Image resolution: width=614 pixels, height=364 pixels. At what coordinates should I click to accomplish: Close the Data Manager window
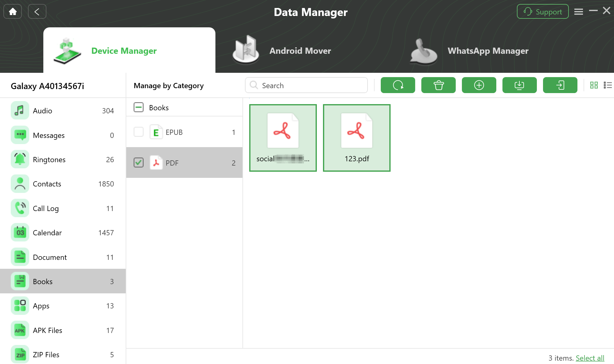pos(607,11)
